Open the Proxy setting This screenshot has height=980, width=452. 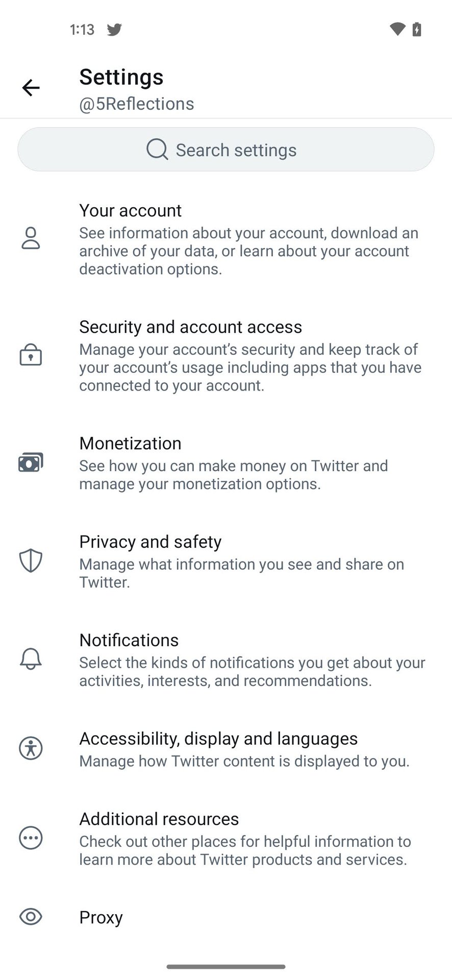101,917
